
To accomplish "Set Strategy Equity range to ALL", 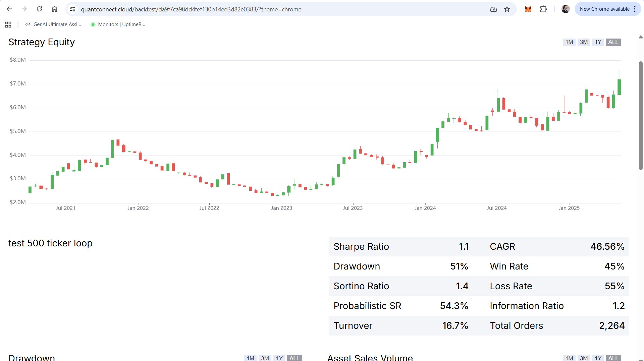I will click(613, 42).
